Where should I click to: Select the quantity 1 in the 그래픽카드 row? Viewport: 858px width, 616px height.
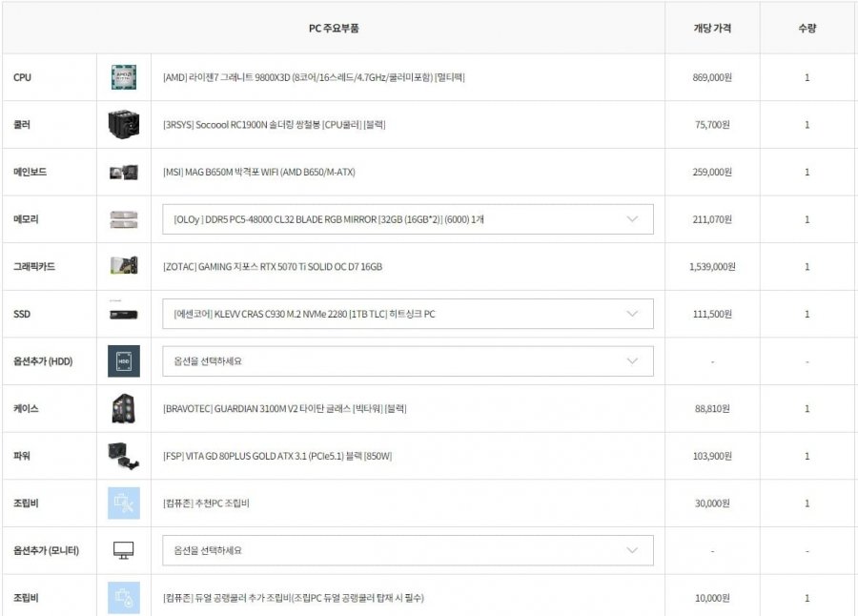pyautogui.click(x=807, y=267)
